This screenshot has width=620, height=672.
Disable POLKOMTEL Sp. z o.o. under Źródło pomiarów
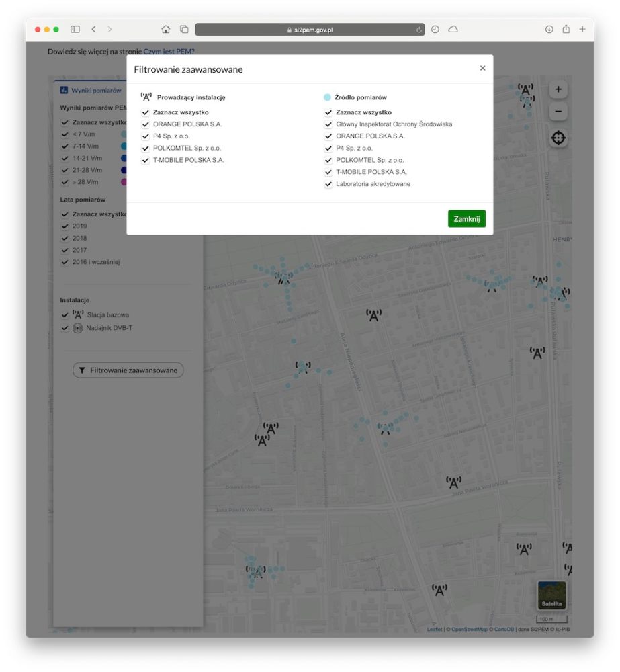[328, 161]
